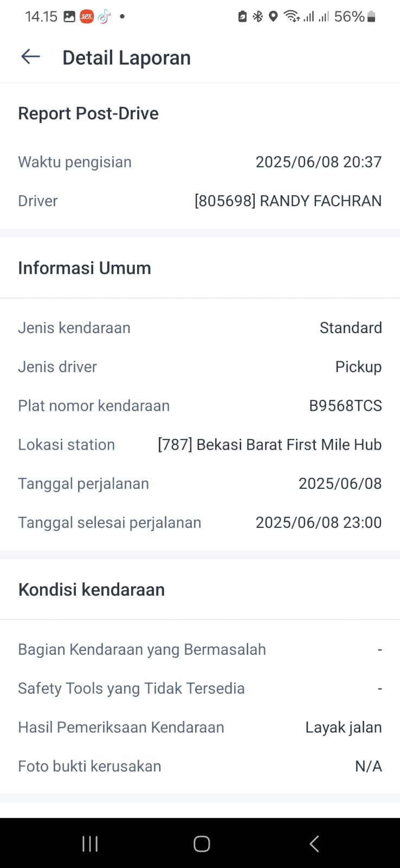Tap the location pin status icon
Viewport: 400px width, 868px height.
(273, 17)
